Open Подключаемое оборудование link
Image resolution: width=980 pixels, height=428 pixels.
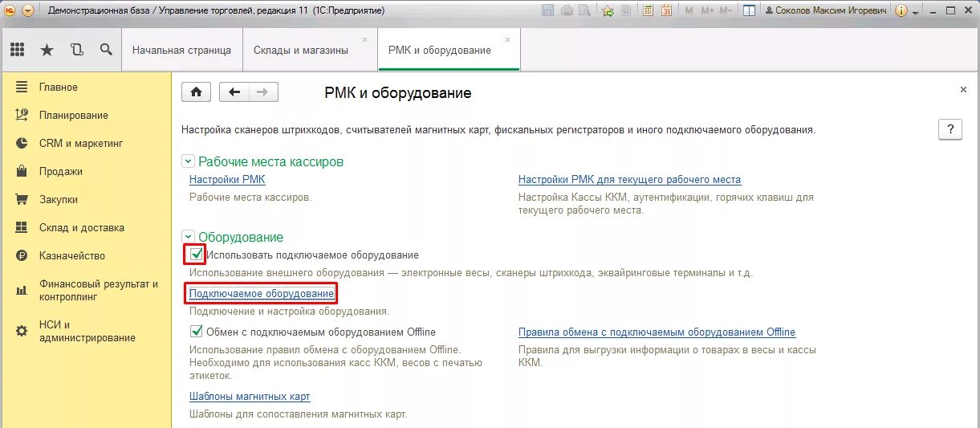tap(262, 294)
